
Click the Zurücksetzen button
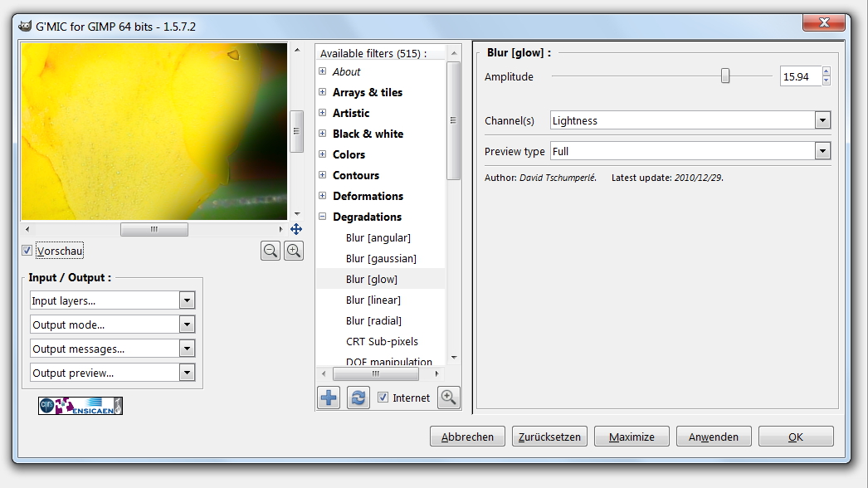[x=549, y=437]
